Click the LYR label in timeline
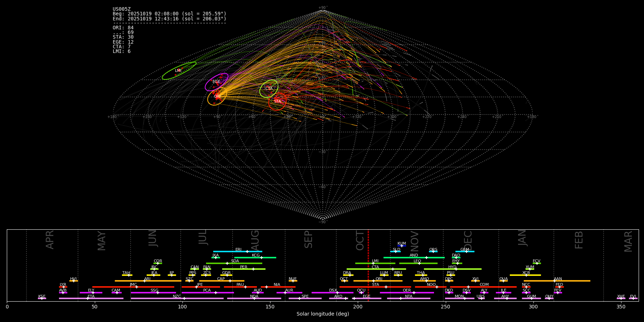 tap(63, 285)
